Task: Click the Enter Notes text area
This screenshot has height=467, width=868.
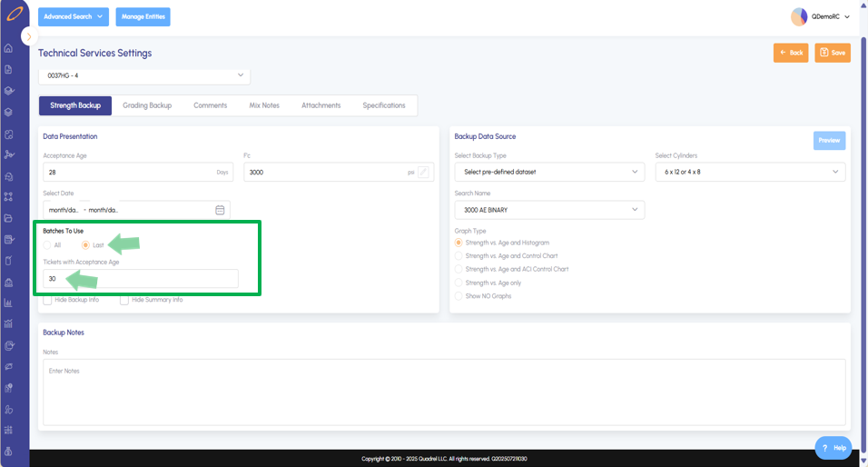Action: click(x=444, y=392)
